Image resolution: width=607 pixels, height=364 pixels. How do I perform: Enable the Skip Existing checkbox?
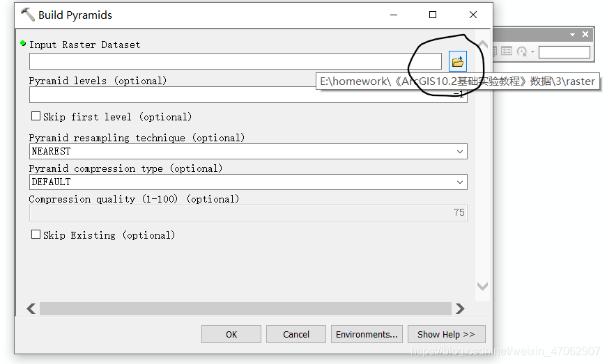[36, 235]
